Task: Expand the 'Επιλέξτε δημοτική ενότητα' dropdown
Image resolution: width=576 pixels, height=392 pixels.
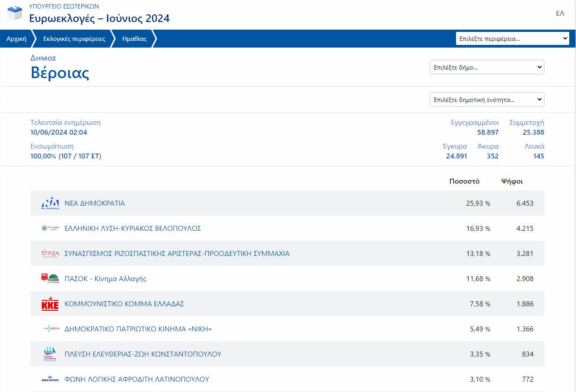Action: (x=487, y=100)
